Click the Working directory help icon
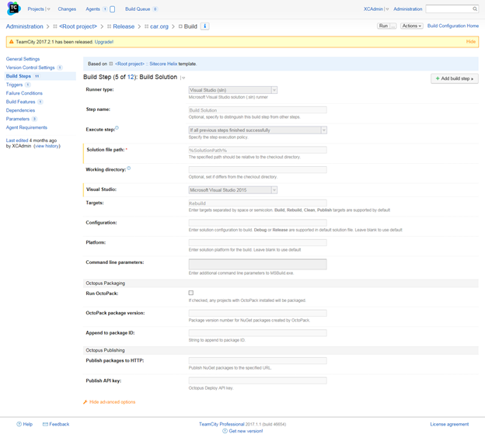Screen dimensions: 485x448 (129, 168)
